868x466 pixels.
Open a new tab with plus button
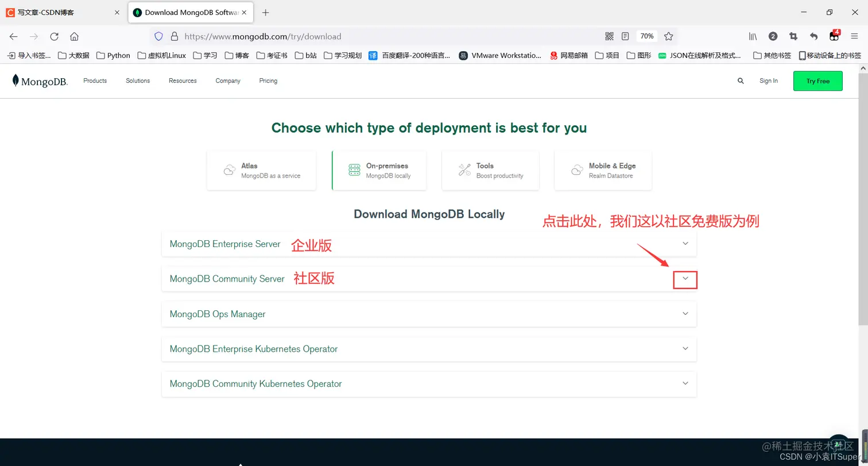pos(265,12)
